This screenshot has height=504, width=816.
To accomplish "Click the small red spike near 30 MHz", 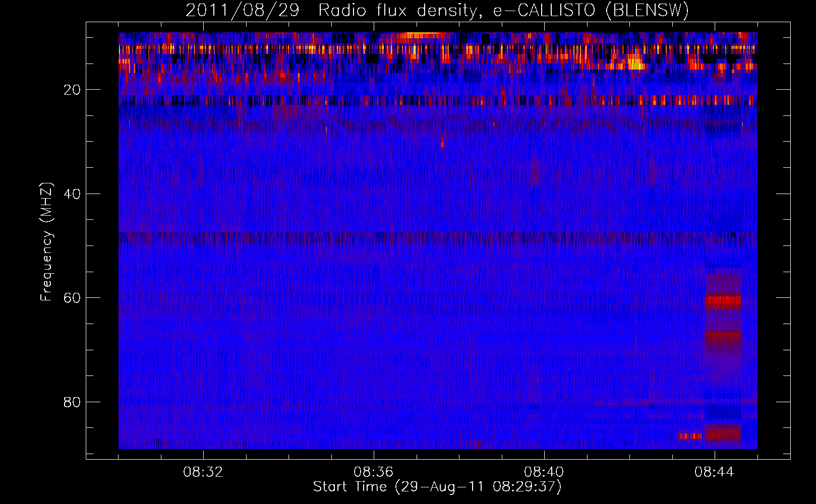I will click(442, 143).
